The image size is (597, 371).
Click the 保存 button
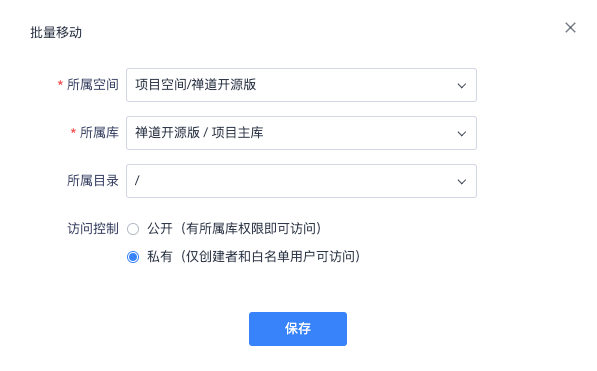[298, 329]
